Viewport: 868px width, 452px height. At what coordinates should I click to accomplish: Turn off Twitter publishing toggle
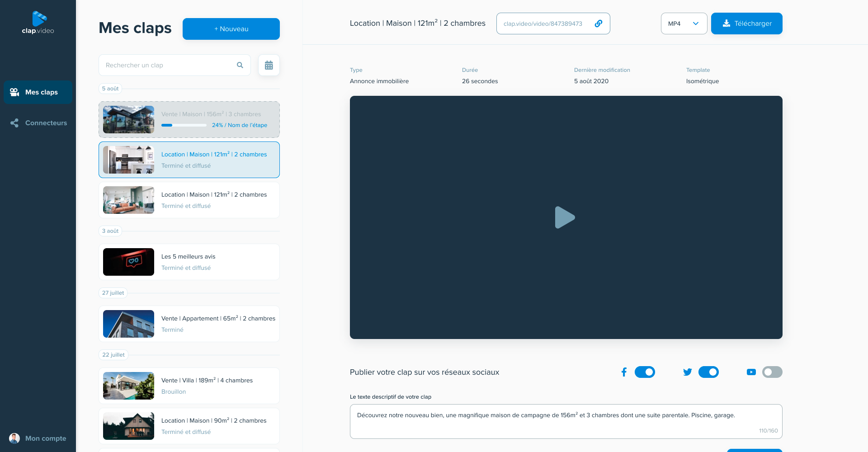point(708,372)
